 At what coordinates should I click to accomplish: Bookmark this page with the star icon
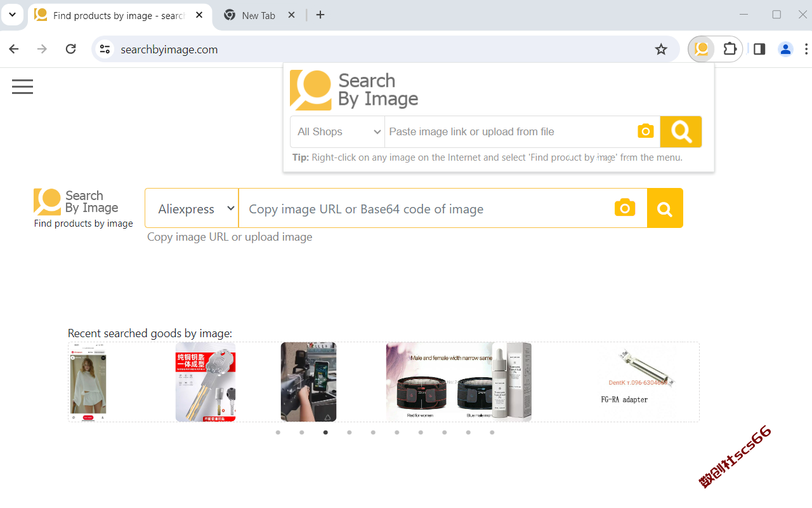(661, 49)
